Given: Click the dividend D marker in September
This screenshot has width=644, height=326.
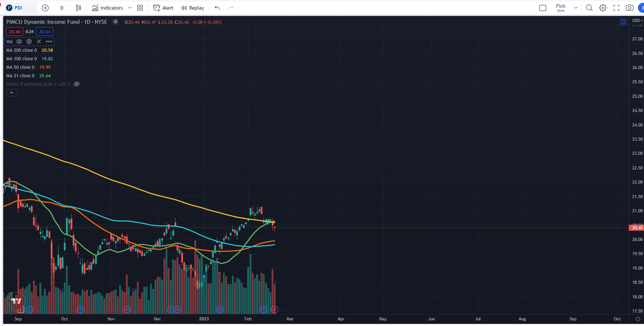Looking at the screenshot, I should 29,310.
